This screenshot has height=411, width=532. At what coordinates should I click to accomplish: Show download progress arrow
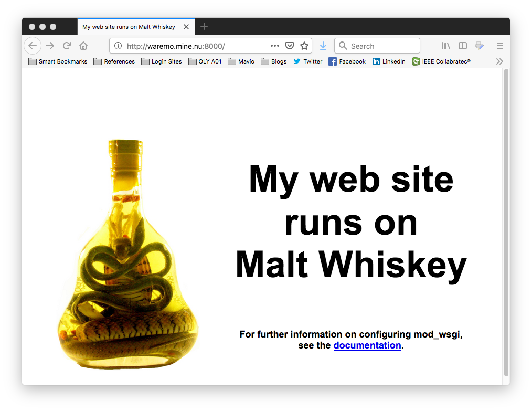323,46
